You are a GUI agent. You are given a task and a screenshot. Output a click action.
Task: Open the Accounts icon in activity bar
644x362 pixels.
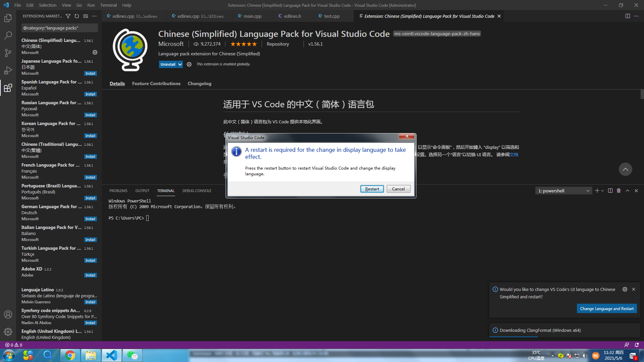tap(8, 314)
